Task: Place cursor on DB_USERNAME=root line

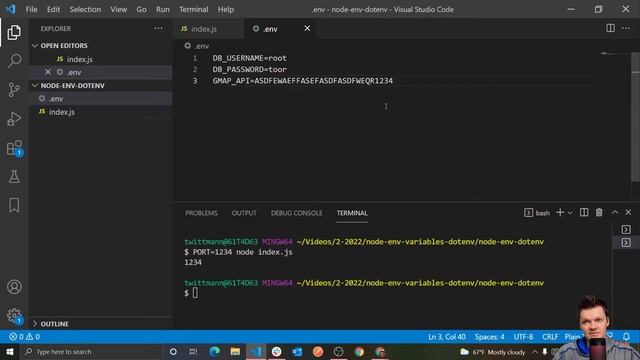Action: (x=249, y=58)
